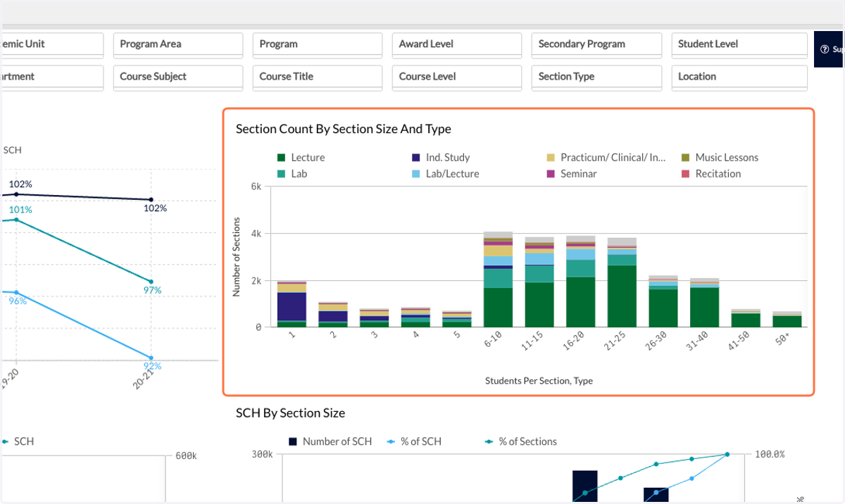Click the Students Per Section, Type axis label
This screenshot has height=504, width=845.
tap(539, 381)
